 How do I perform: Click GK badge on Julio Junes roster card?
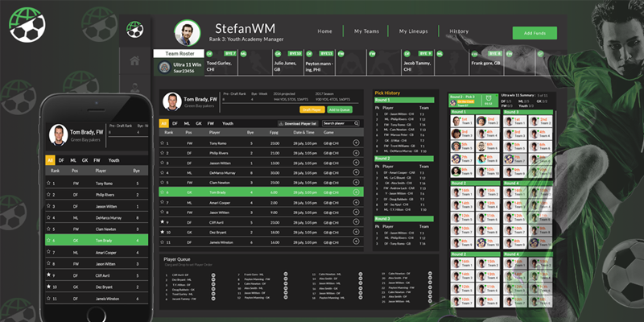pos(278,54)
